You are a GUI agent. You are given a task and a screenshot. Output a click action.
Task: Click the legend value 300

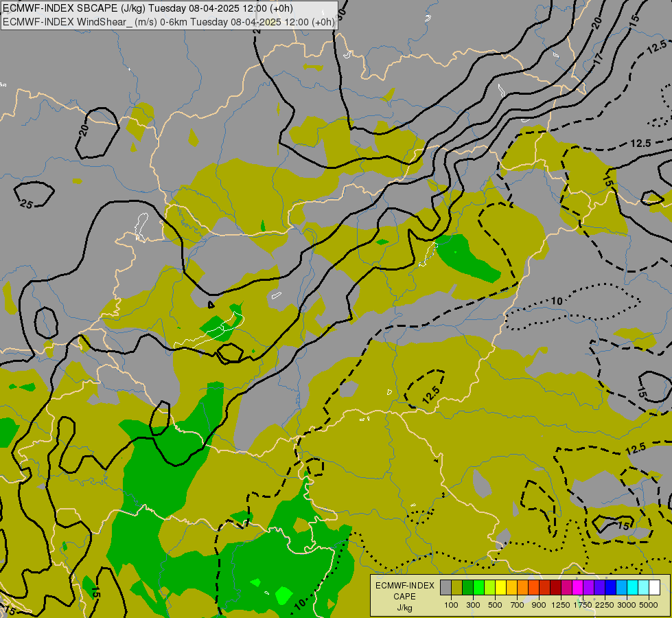(x=473, y=605)
